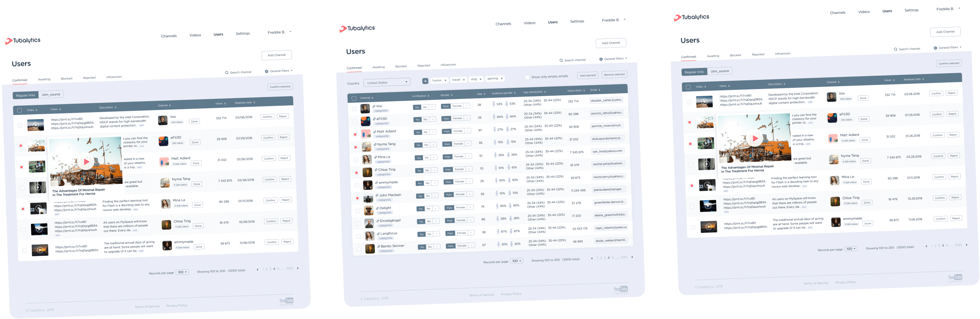
Task: Open the Freddie B. user menu, right screen
Action: point(948,9)
